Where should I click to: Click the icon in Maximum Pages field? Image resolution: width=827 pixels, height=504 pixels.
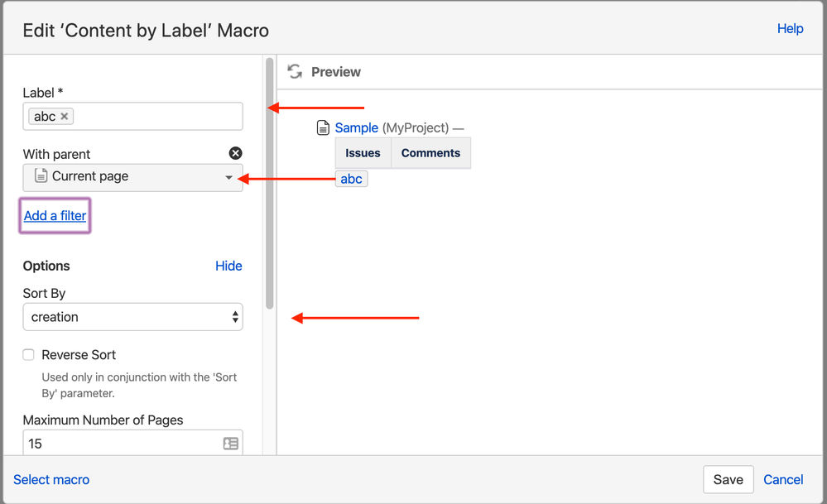[x=231, y=444]
